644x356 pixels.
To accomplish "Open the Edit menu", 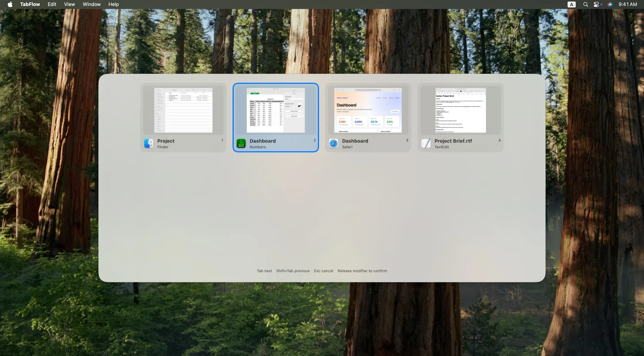I will click(x=52, y=4).
